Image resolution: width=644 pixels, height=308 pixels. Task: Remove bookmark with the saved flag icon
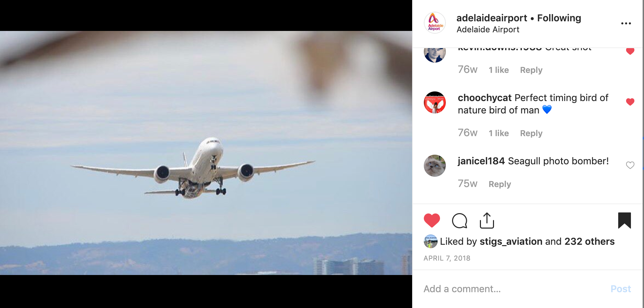coord(624,220)
